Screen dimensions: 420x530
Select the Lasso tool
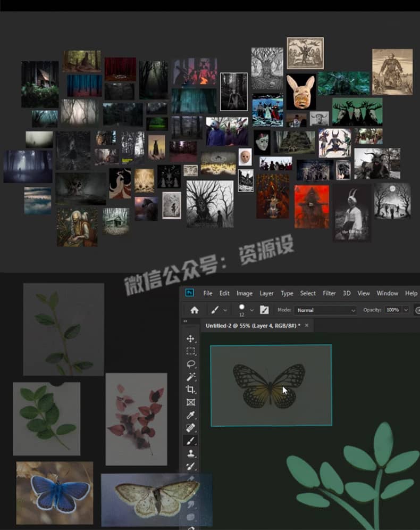tap(190, 364)
